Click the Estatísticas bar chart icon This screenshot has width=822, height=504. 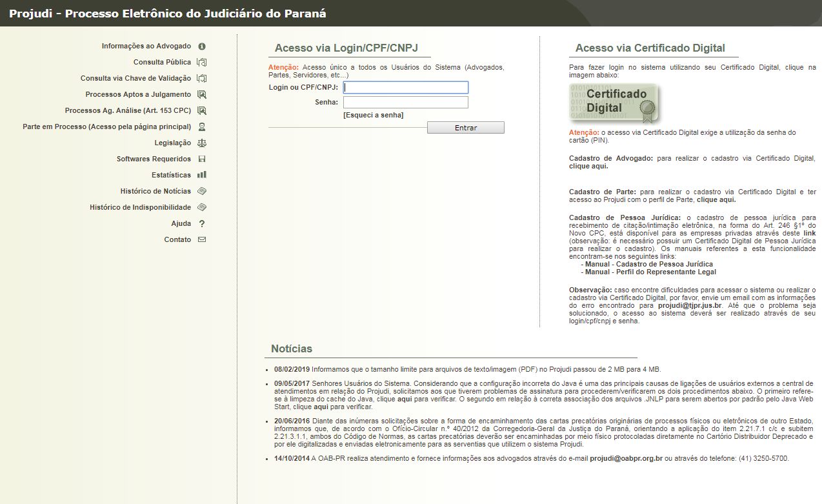point(202,175)
